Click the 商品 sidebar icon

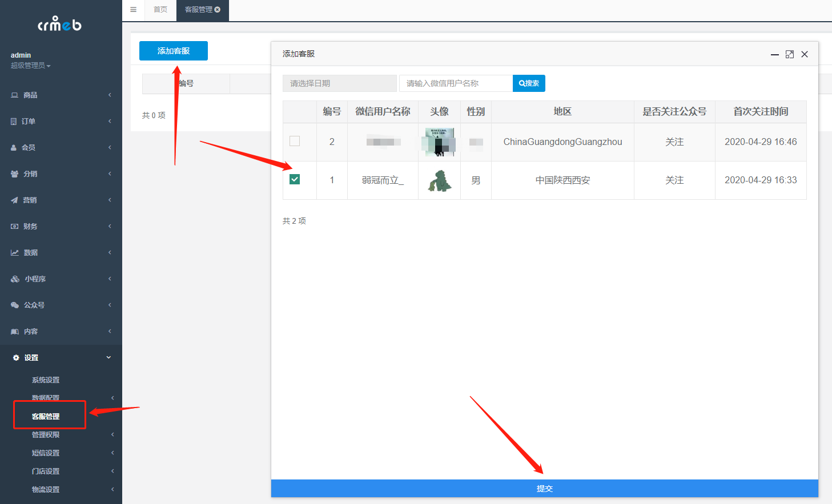[15, 95]
